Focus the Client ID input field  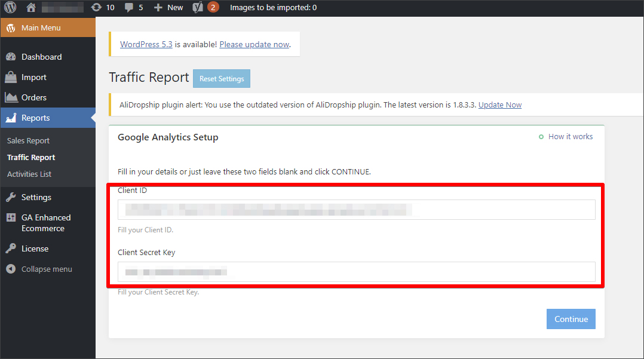357,210
